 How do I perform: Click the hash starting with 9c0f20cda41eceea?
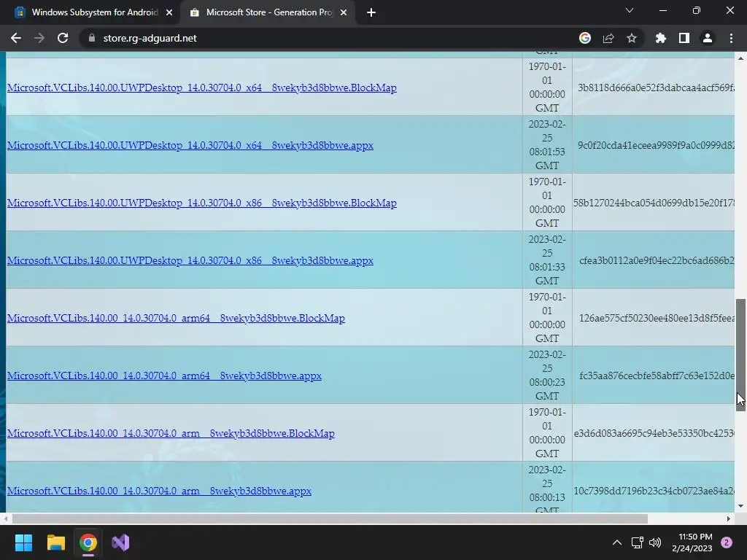[x=656, y=145]
